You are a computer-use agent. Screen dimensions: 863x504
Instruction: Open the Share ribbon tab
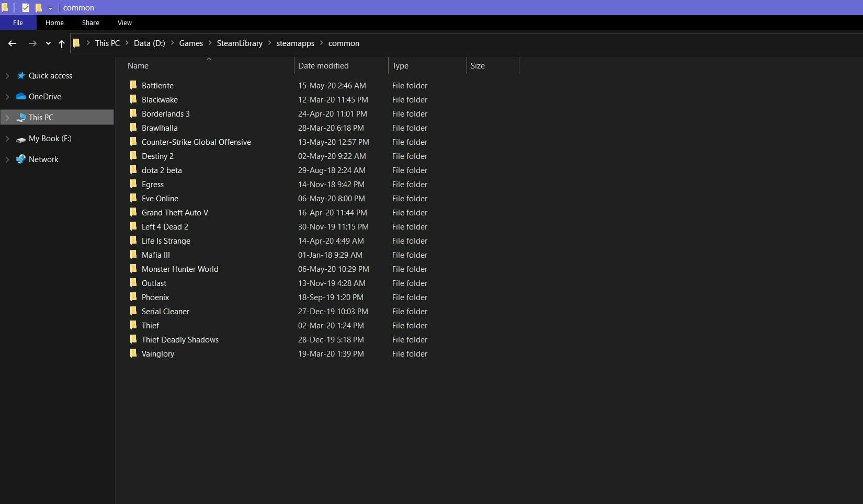90,22
